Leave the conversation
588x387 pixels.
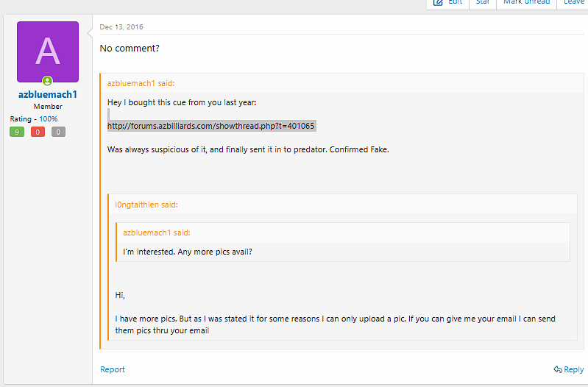(x=573, y=2)
